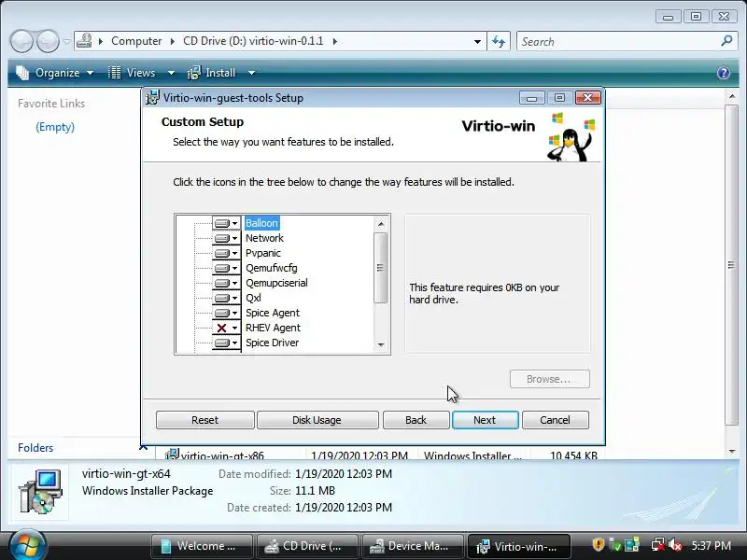Viewport: 747px width, 560px height.
Task: Select Qemufwcfg in the feature tree
Action: point(271,268)
